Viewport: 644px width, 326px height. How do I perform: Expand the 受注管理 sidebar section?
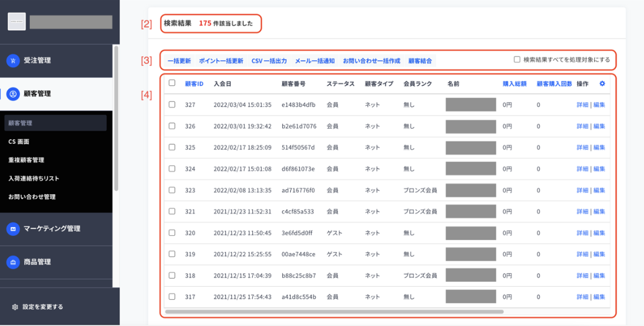[x=56, y=61]
